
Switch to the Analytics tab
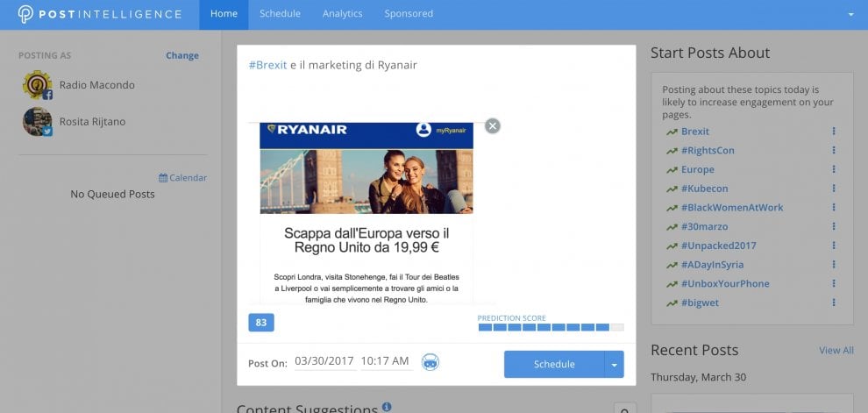[342, 14]
